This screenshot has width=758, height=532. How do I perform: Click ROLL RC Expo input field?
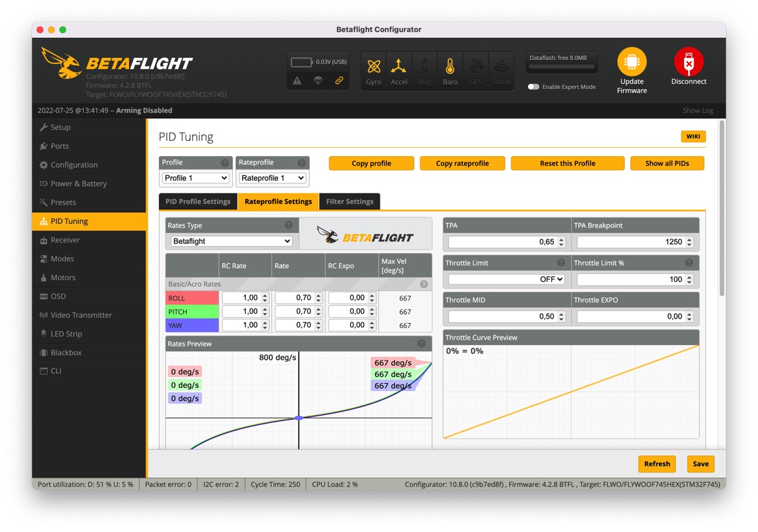[352, 298]
